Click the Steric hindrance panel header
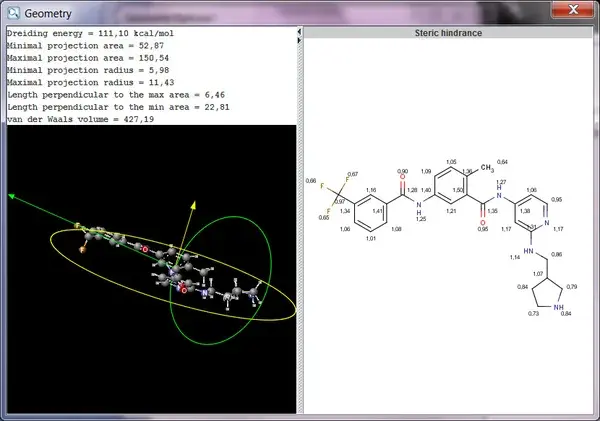Viewport: 600px width, 421px height. 448,33
